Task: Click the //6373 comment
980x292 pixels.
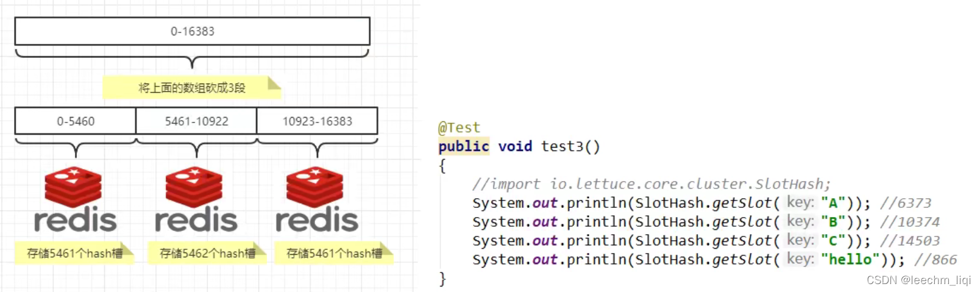Action: pos(906,203)
